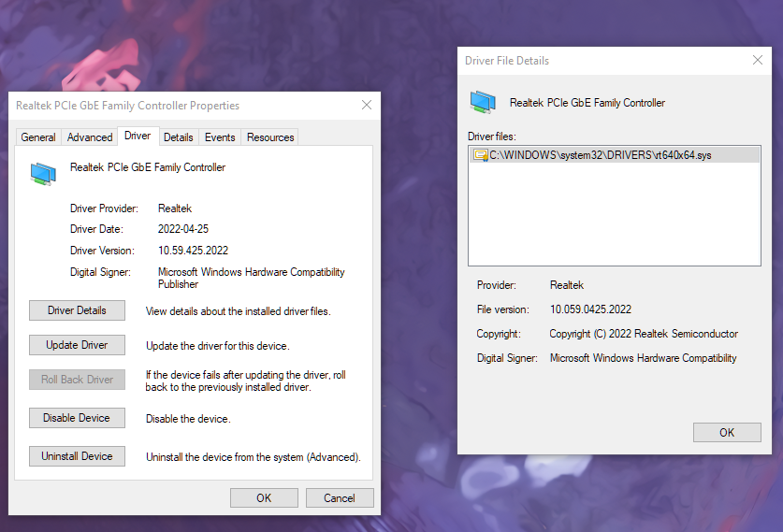Click Disable Device button
The width and height of the screenshot is (783, 532).
pos(77,418)
